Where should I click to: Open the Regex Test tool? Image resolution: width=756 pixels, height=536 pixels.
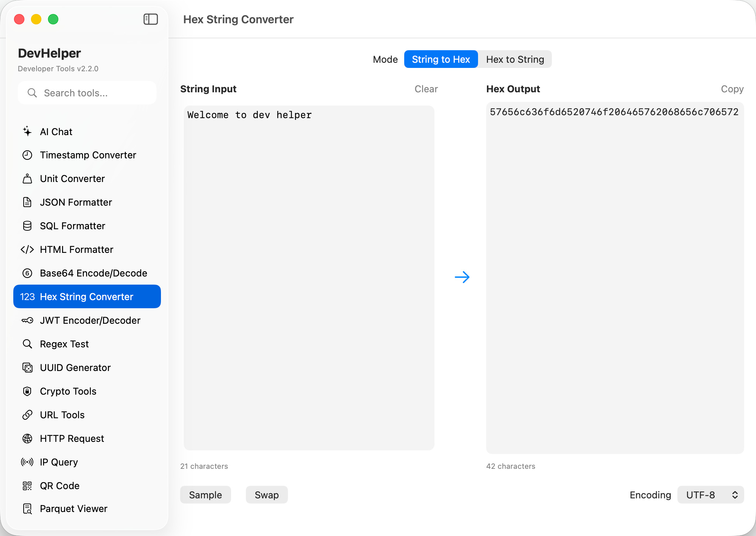point(64,344)
